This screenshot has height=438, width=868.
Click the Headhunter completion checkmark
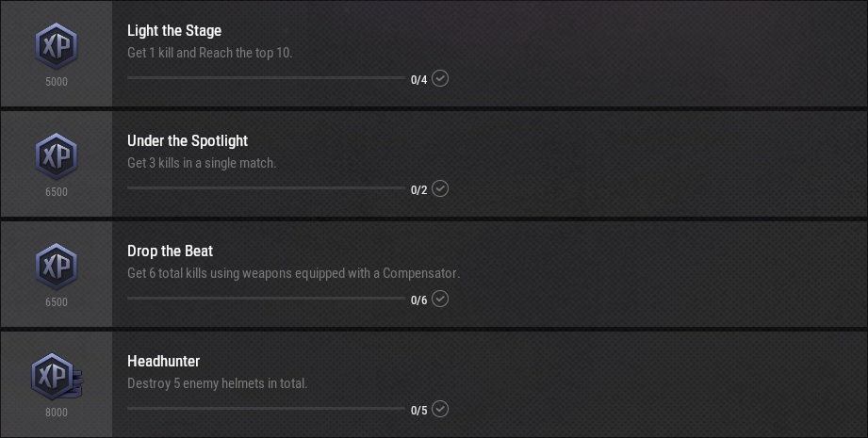[x=440, y=409]
